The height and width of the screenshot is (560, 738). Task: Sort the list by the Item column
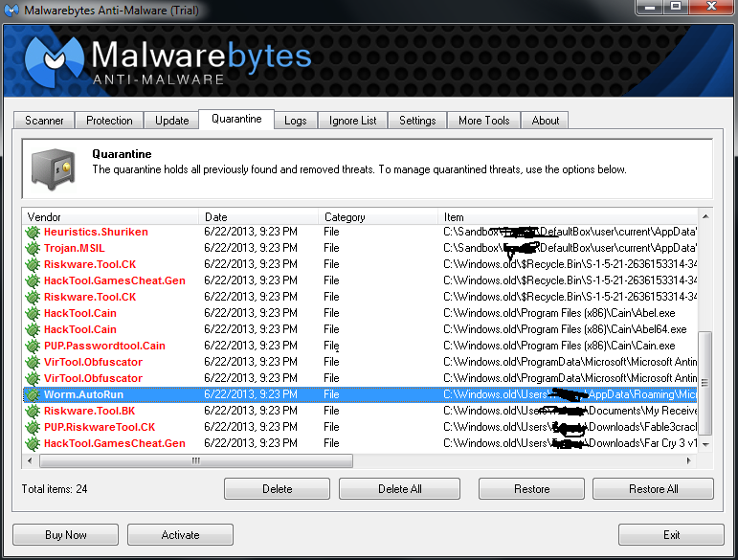coord(568,217)
